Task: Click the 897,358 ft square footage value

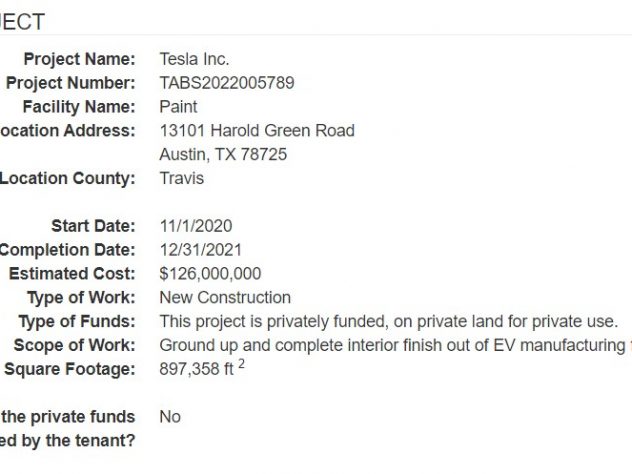Action: coord(202,368)
